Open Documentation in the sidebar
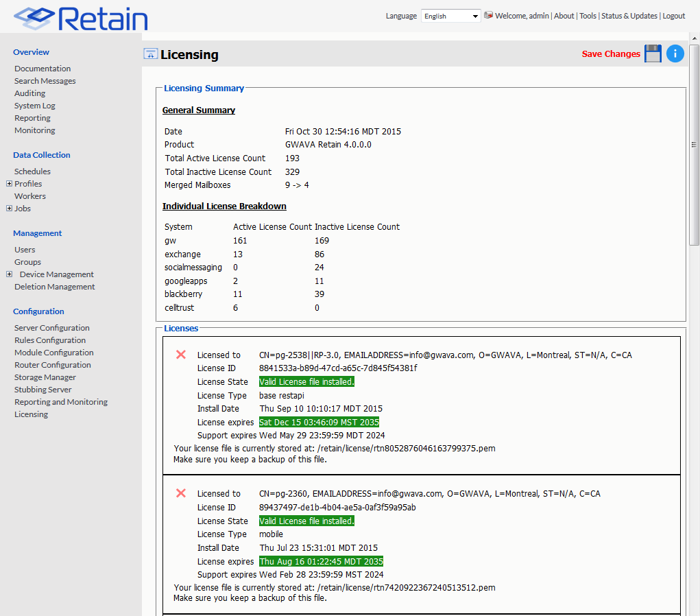The image size is (700, 616). (43, 69)
